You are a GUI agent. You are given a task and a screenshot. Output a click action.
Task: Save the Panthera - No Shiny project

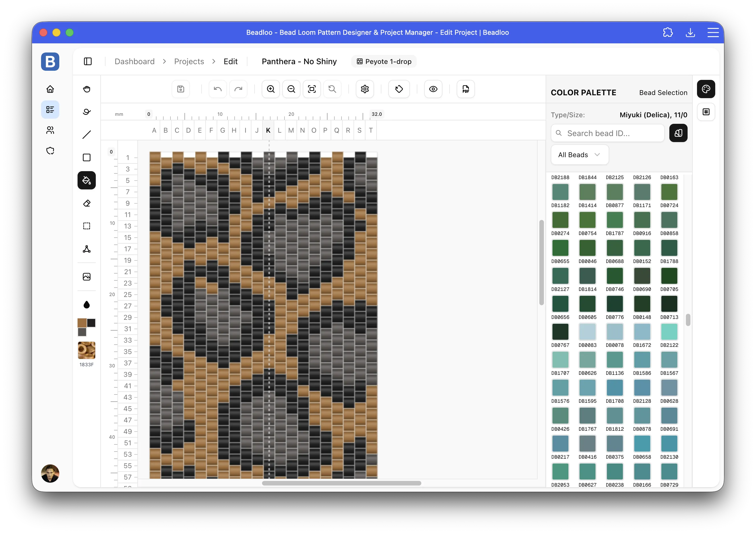[180, 89]
